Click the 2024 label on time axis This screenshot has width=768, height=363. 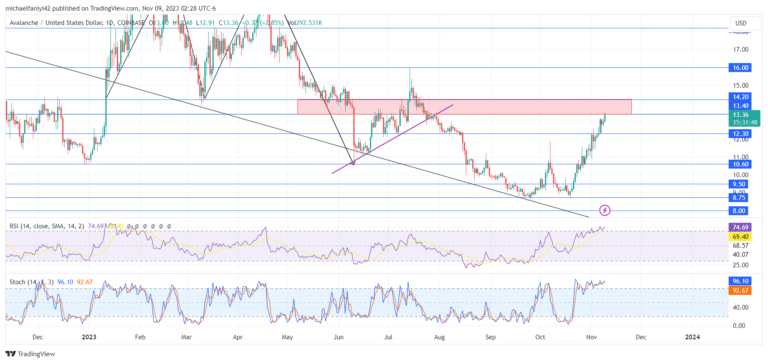point(692,337)
